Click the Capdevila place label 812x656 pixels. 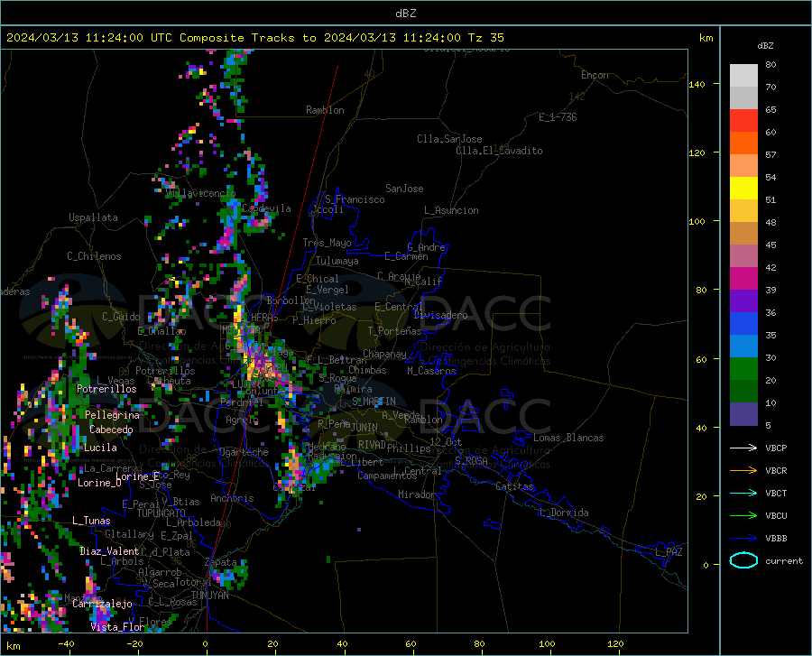click(x=266, y=208)
